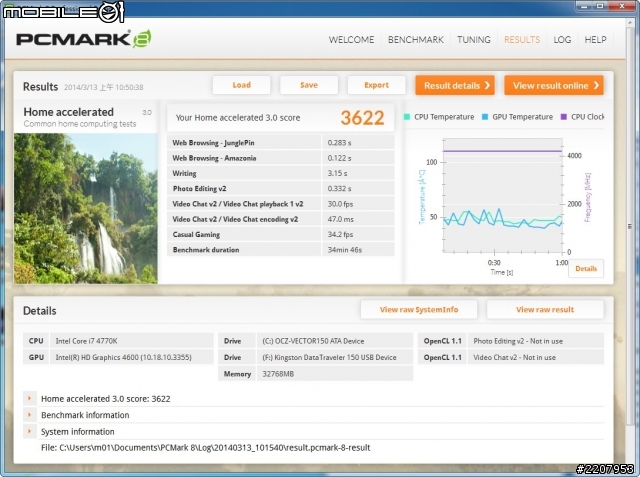Expand Benchmark information section
The width and height of the screenshot is (640, 477).
pyautogui.click(x=29, y=415)
